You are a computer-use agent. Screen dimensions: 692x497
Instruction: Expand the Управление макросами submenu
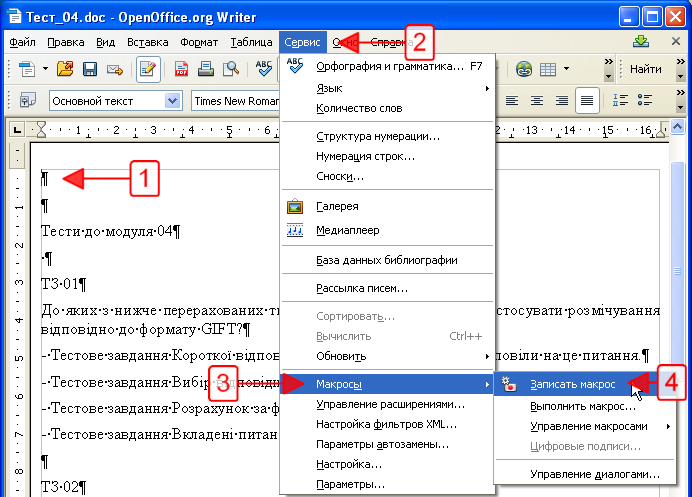point(585,426)
